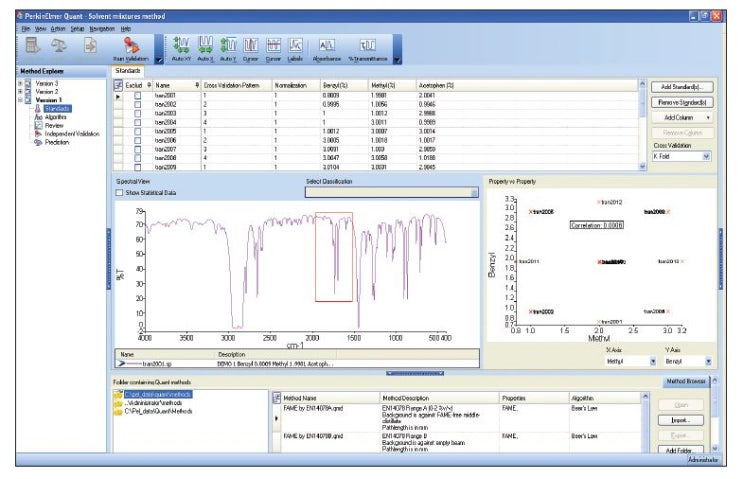Select the FAME by EN14078A.qmd method row
The height and width of the screenshot is (479, 743).
click(459, 418)
